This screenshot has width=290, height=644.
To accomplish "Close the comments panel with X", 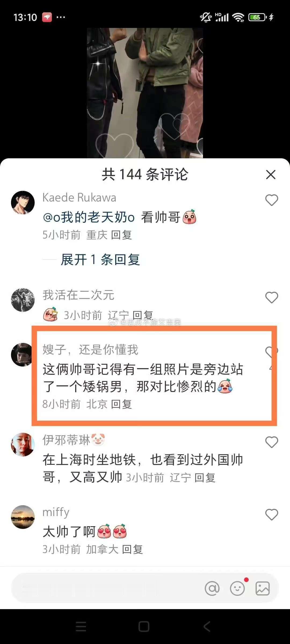I will tap(271, 174).
